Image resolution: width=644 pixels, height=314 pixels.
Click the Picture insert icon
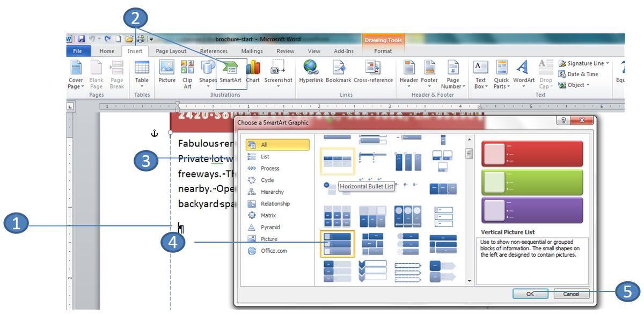(167, 73)
